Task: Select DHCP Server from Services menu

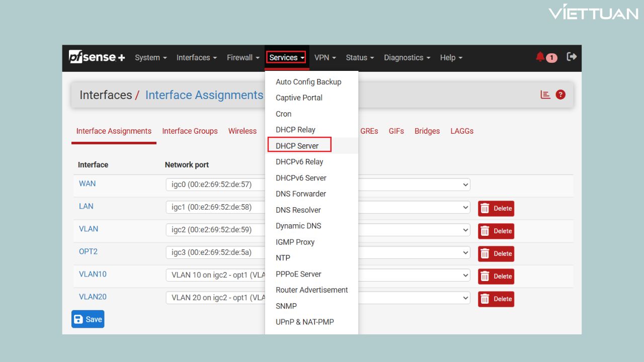Action: [297, 146]
